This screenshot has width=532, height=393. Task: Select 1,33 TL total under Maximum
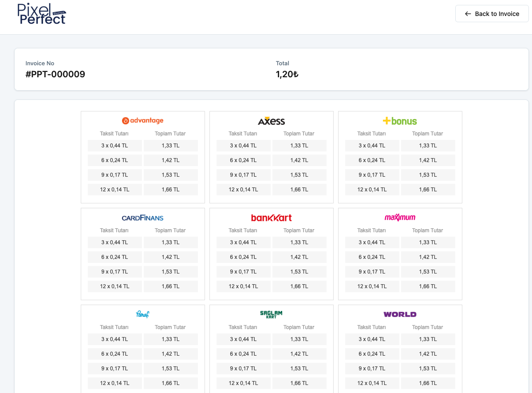tap(428, 242)
